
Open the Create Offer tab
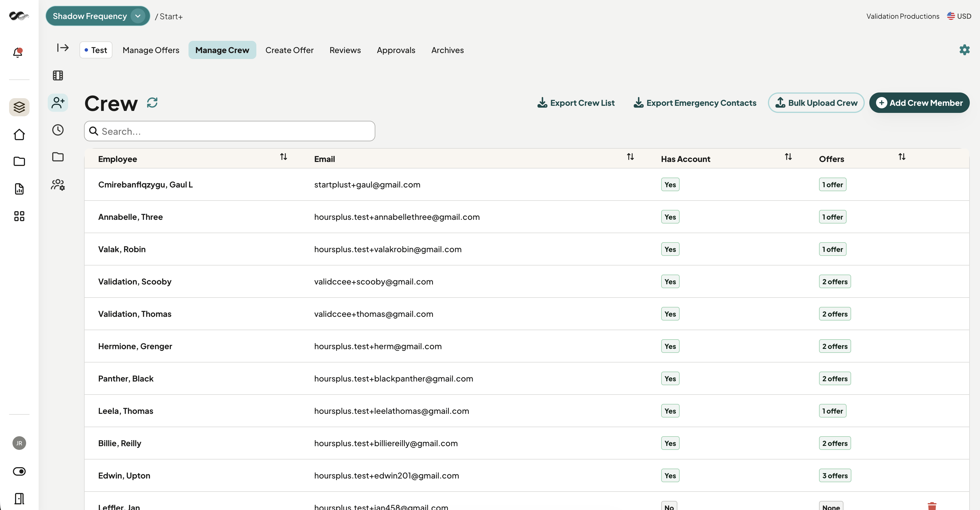click(x=290, y=50)
